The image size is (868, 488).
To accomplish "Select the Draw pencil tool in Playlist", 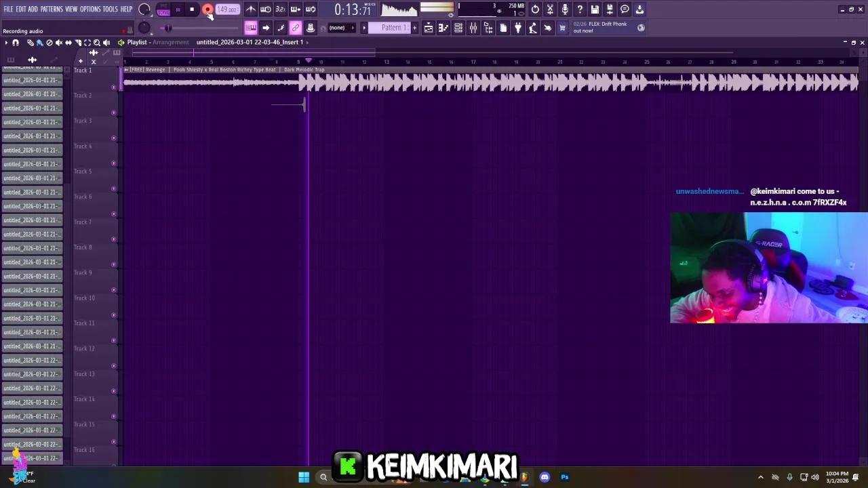I will [x=30, y=43].
